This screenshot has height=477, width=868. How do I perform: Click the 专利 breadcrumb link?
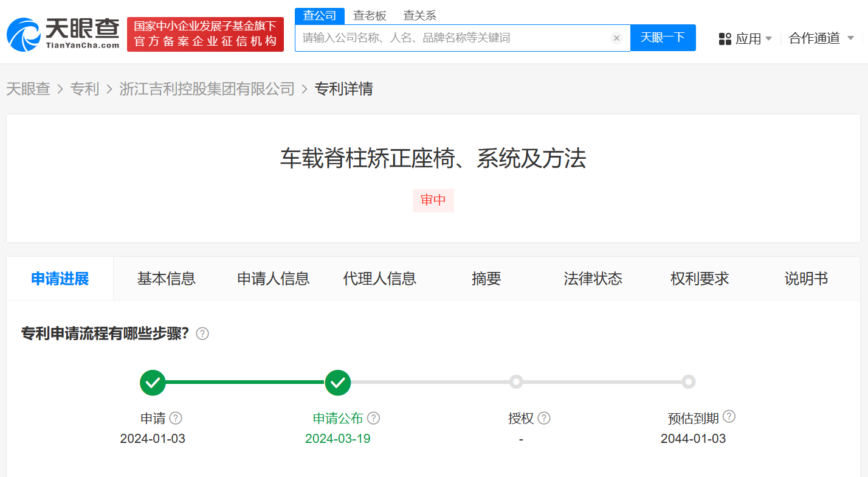(x=84, y=89)
